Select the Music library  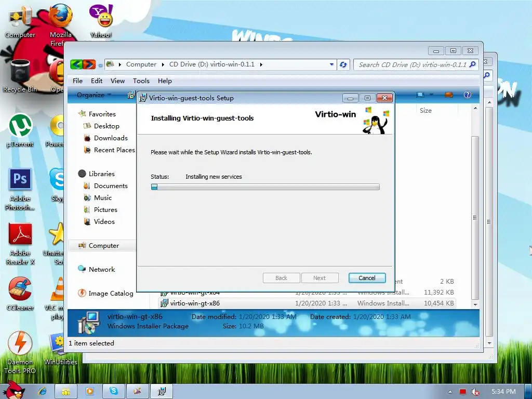click(103, 197)
